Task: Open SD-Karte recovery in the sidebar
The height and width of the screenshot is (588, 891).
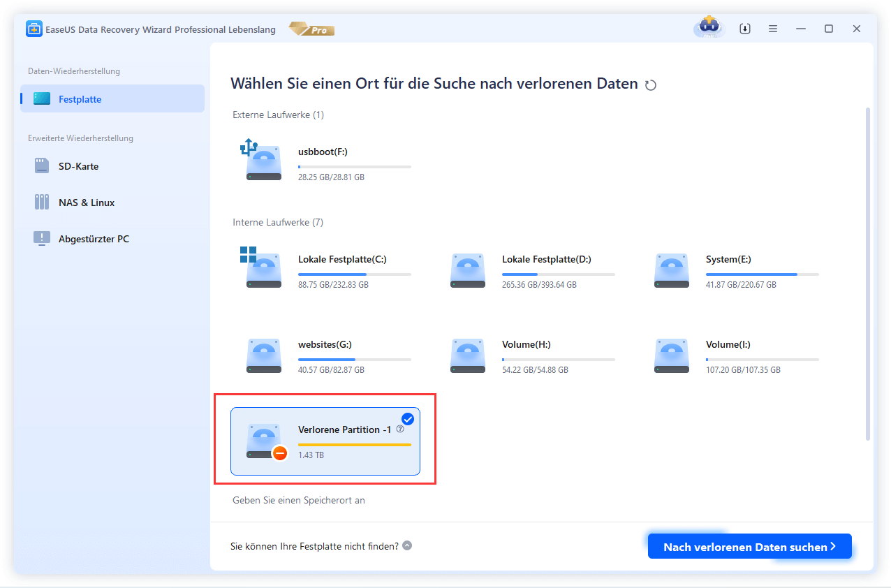Action: point(112,166)
